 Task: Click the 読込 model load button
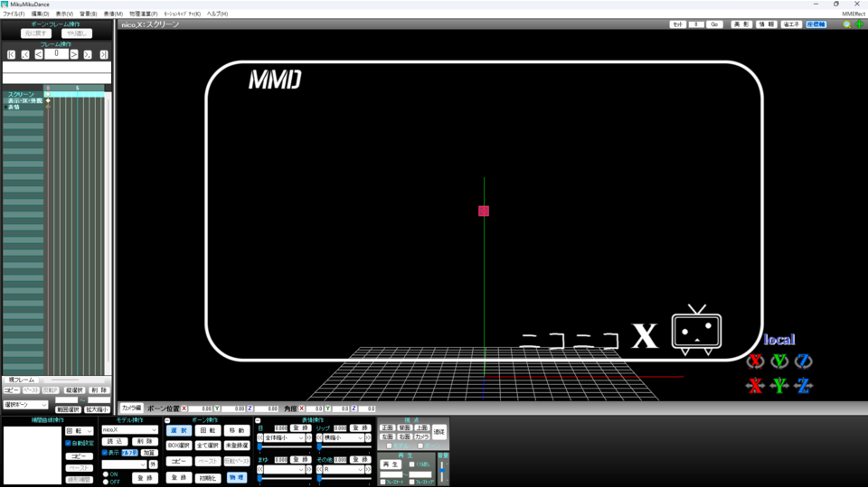pos(115,442)
